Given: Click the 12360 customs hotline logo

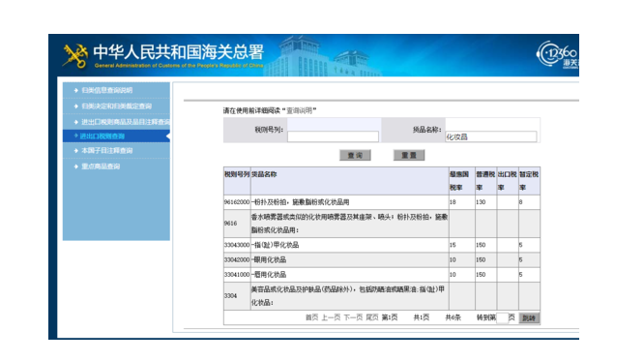Looking at the screenshot, I should pos(558,55).
